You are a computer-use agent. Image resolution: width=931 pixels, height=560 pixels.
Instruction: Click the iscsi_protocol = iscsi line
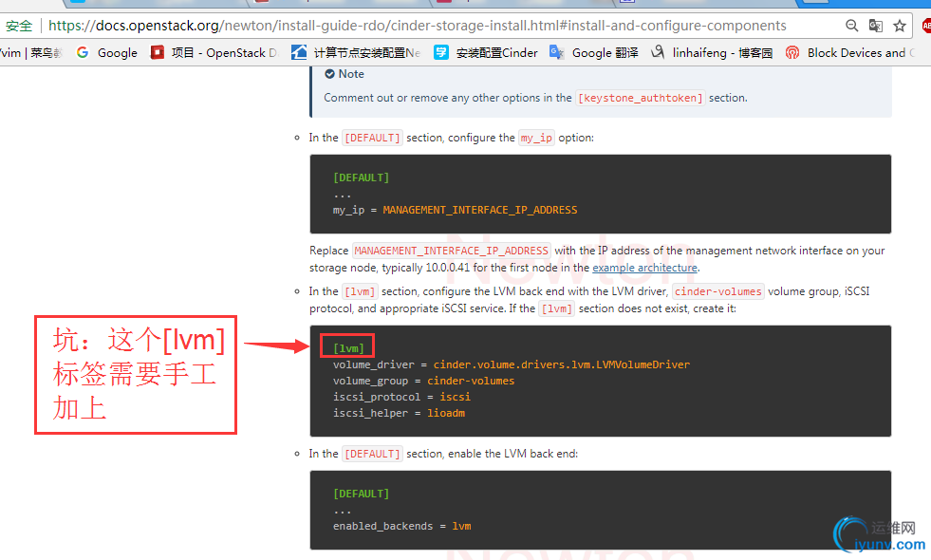point(401,397)
